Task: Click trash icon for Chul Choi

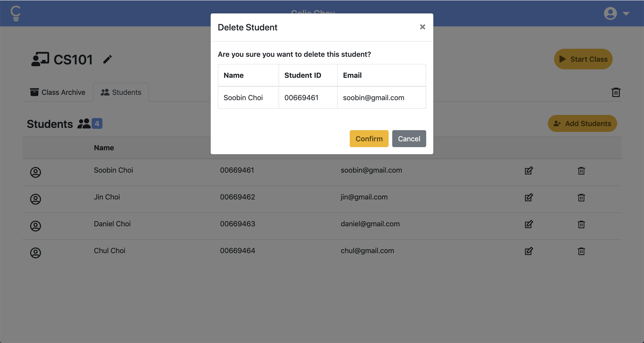Action: click(581, 251)
